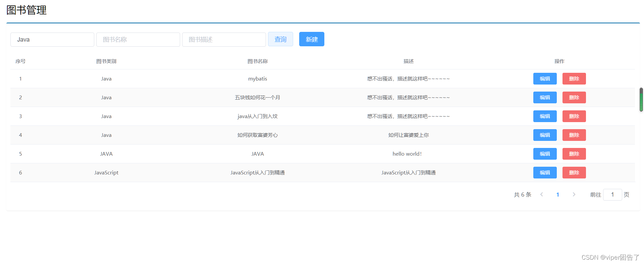Go to next page arrow in pagination
This screenshot has height=264, width=644.
click(x=574, y=195)
